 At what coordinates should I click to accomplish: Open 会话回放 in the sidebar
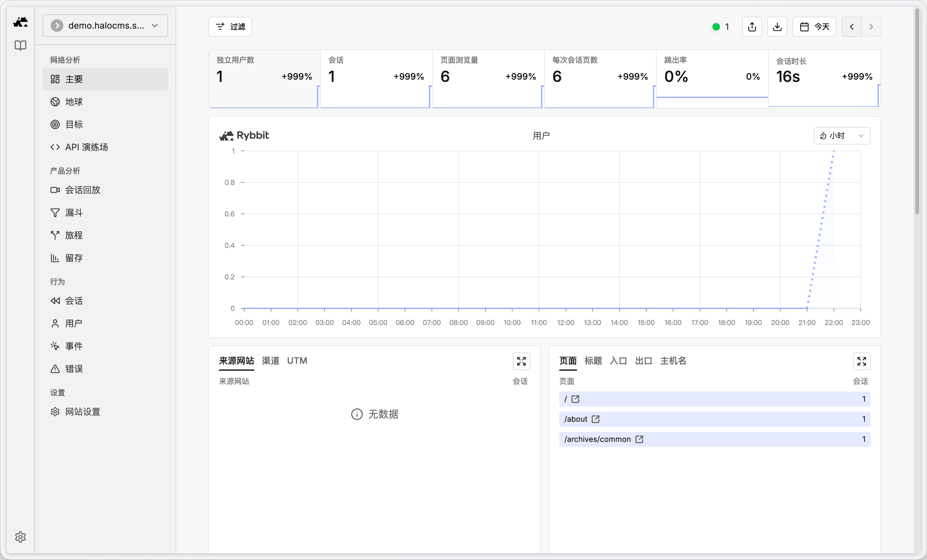pos(82,190)
